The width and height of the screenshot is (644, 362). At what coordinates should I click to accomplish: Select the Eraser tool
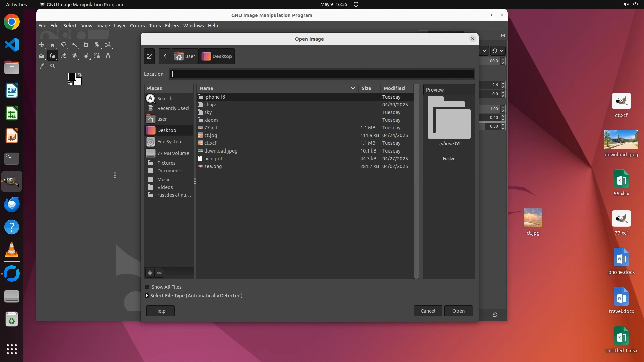(64, 56)
